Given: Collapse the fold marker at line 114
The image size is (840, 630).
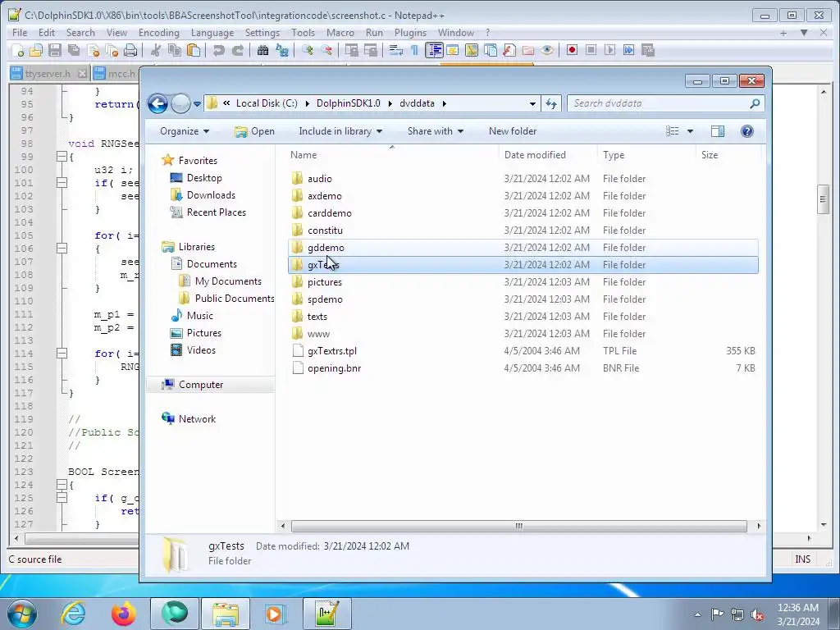Looking at the screenshot, I should pyautogui.click(x=62, y=354).
